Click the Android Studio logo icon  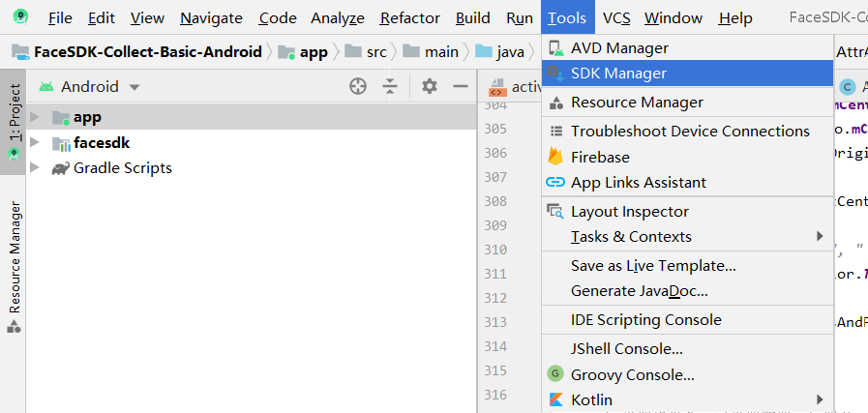pyautogui.click(x=20, y=17)
